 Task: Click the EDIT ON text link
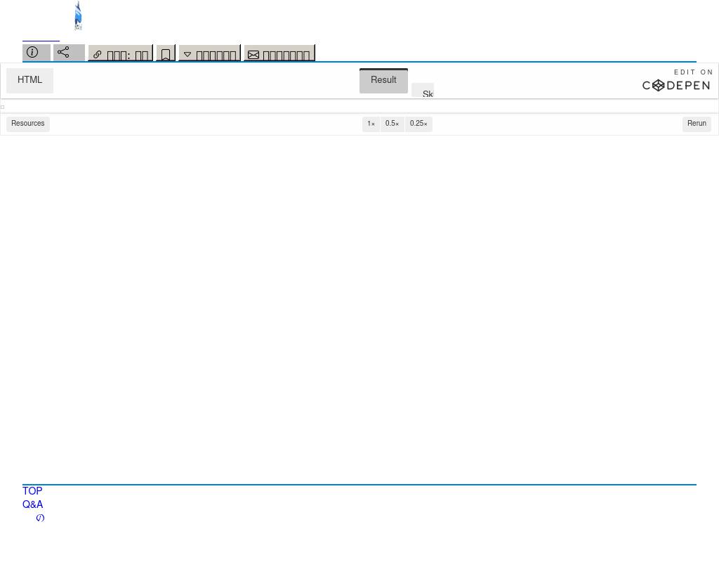[x=693, y=72]
